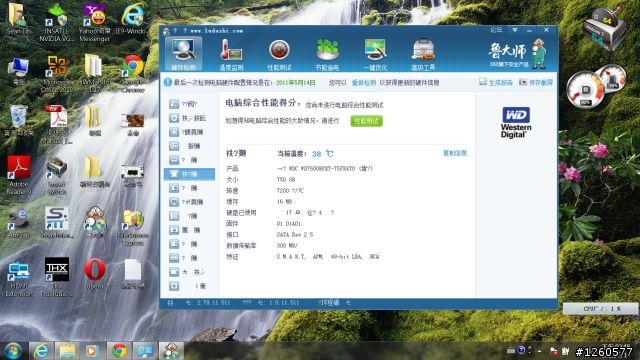
Task: Open the Yahoo Messenger desktop icon
Action: (x=94, y=22)
